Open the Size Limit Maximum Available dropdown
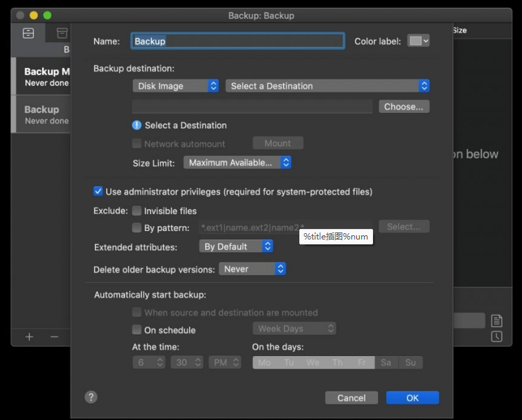The height and width of the screenshot is (420, 522). coord(237,162)
